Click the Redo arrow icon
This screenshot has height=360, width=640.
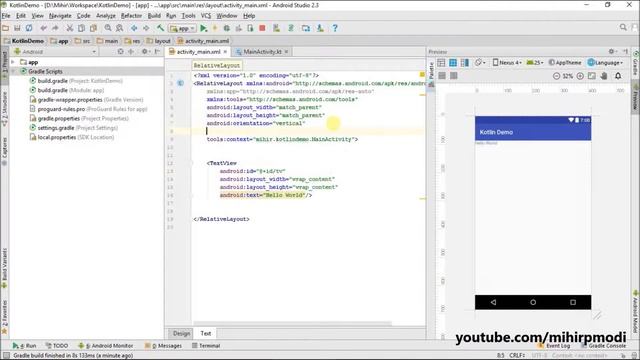(x=55, y=28)
